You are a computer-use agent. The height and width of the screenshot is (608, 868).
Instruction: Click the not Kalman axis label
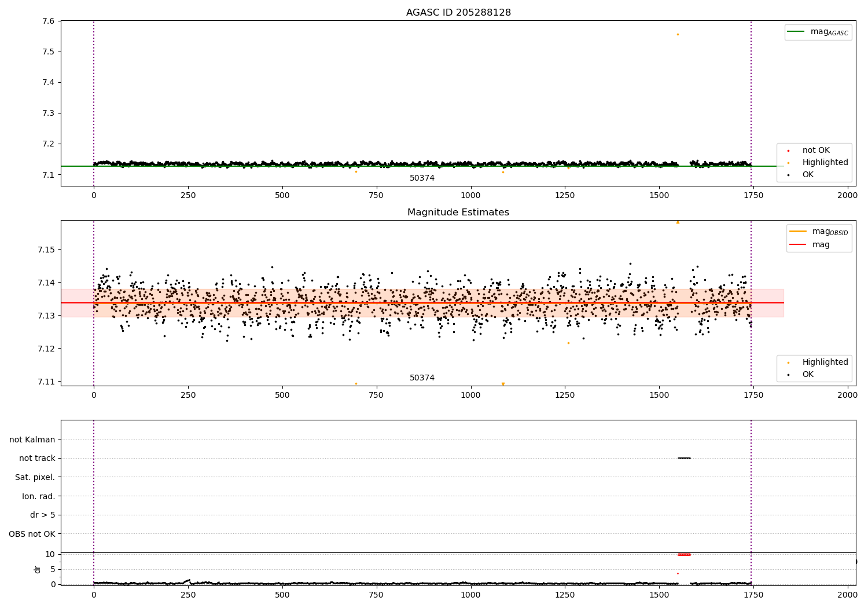(32, 439)
